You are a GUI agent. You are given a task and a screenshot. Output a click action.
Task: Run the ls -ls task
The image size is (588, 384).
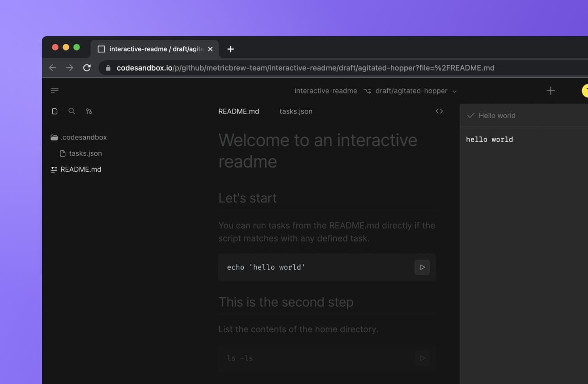(421, 358)
